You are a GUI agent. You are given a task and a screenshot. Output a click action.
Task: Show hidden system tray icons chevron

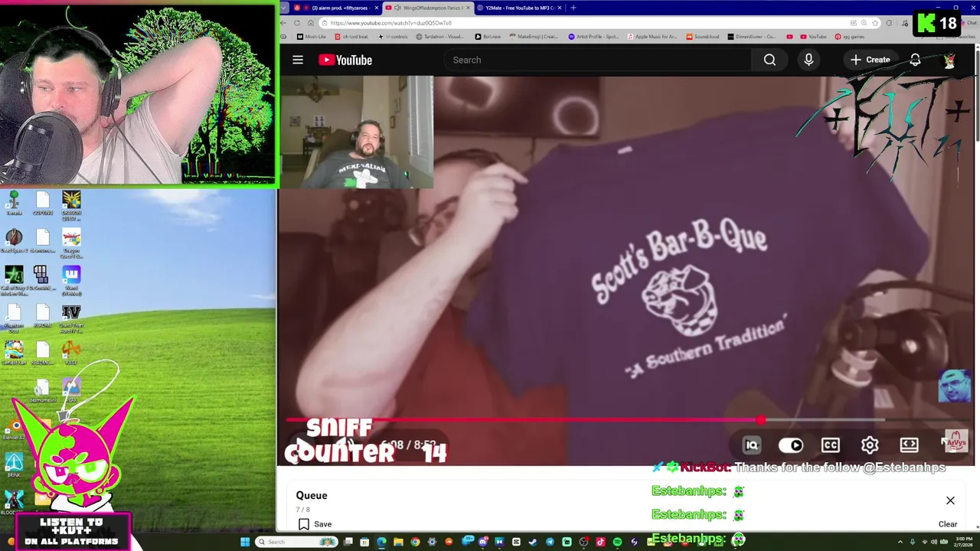[x=900, y=542]
